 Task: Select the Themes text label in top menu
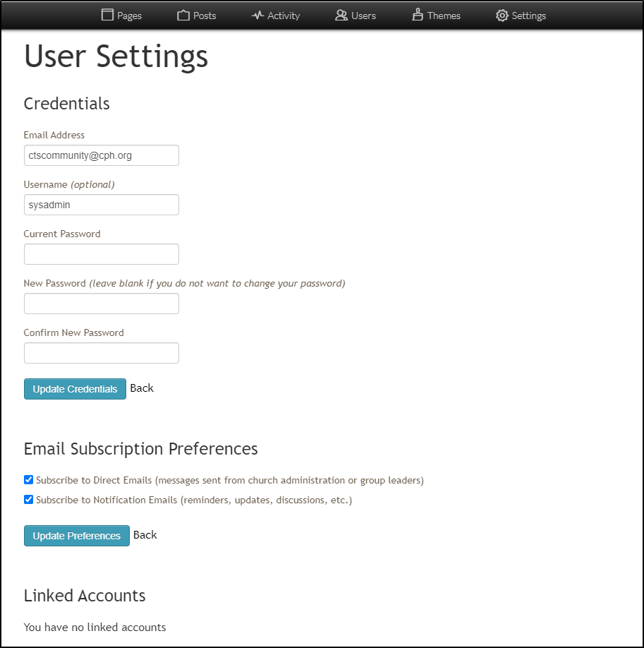click(444, 16)
